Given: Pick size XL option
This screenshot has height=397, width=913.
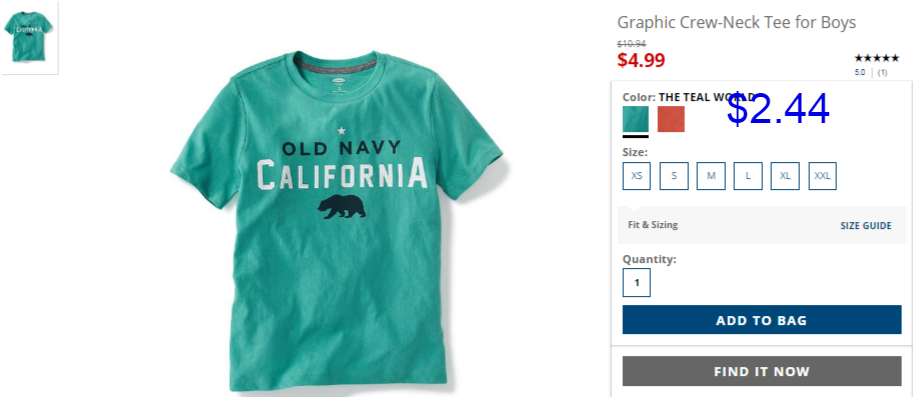Looking at the screenshot, I should point(785,176).
